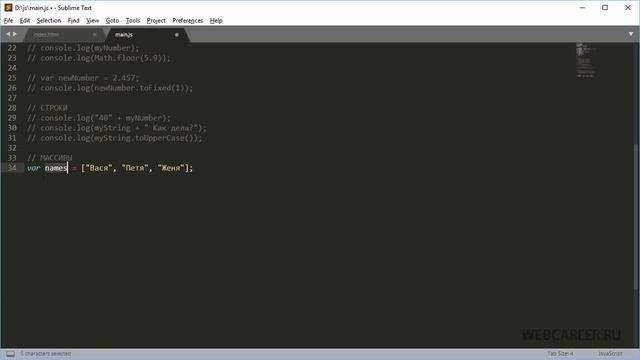Click the minimap code preview
Viewport: 640px width, 360px height.
[x=585, y=60]
